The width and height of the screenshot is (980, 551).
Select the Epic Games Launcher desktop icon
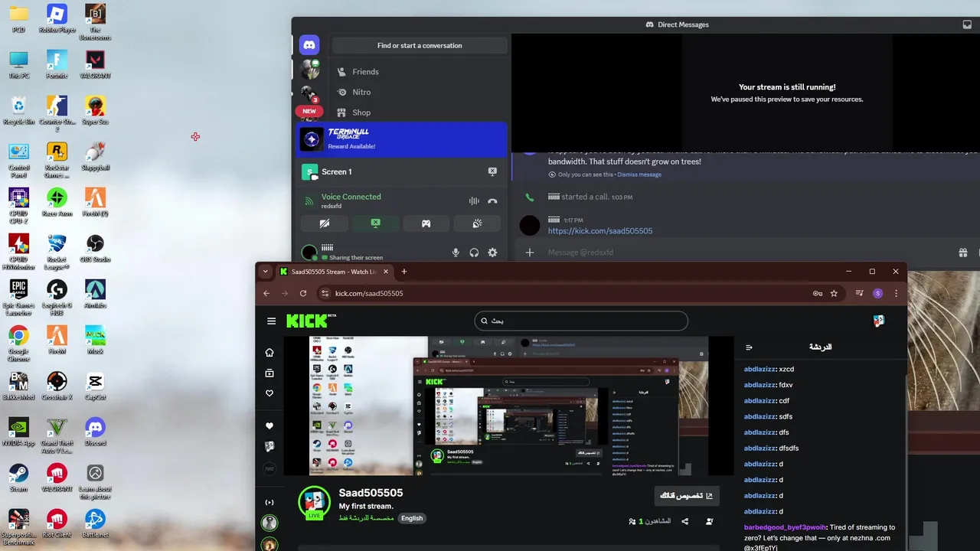click(x=18, y=297)
